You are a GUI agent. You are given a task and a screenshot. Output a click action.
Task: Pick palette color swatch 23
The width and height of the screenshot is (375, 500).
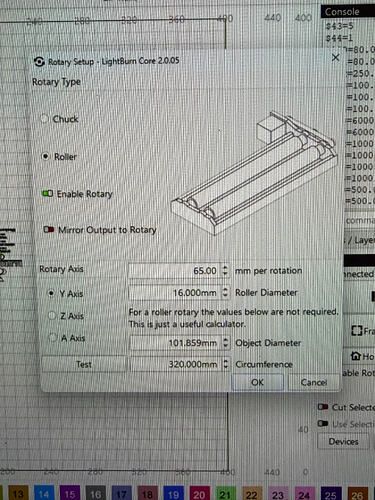click(278, 493)
